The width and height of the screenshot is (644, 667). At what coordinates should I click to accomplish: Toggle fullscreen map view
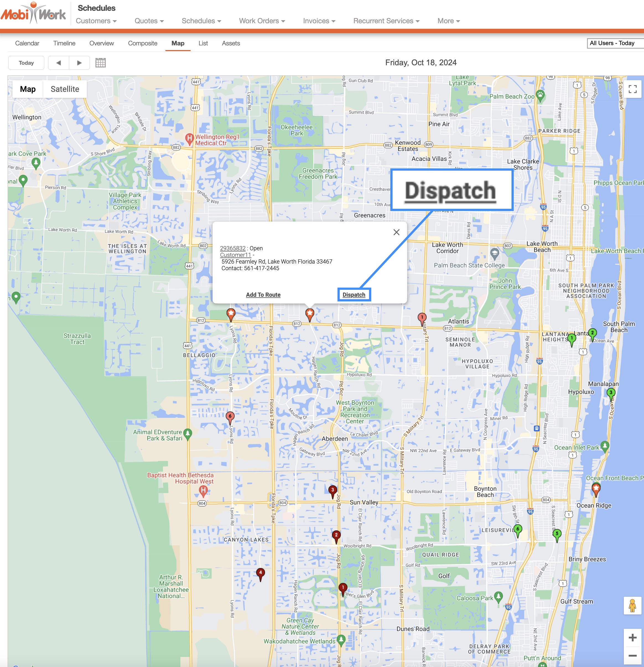coord(632,89)
